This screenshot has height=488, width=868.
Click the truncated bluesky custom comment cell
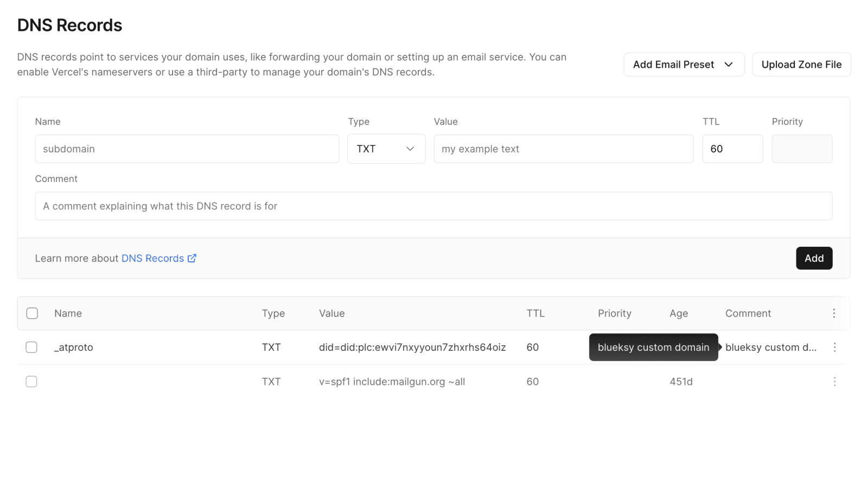(770, 348)
